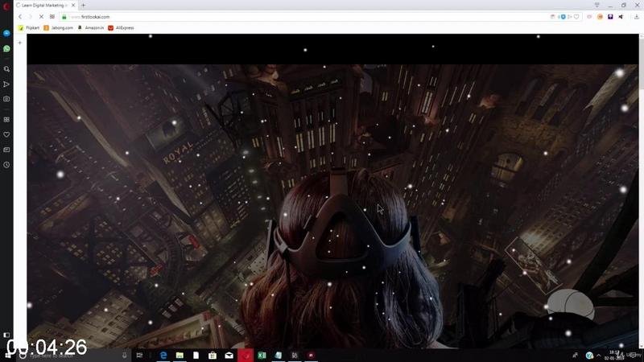Show hidden system tray icons chevron
The height and width of the screenshot is (362, 644).
coord(599,356)
